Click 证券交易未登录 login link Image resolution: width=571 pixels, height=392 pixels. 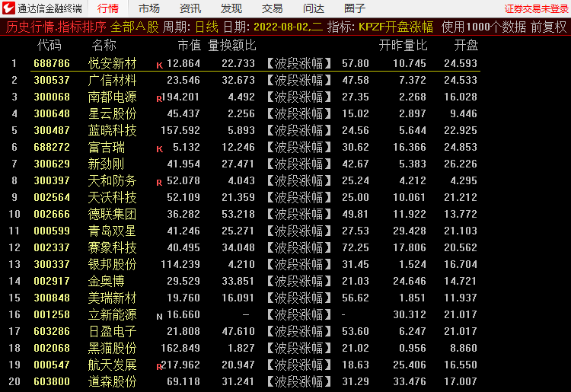(537, 8)
